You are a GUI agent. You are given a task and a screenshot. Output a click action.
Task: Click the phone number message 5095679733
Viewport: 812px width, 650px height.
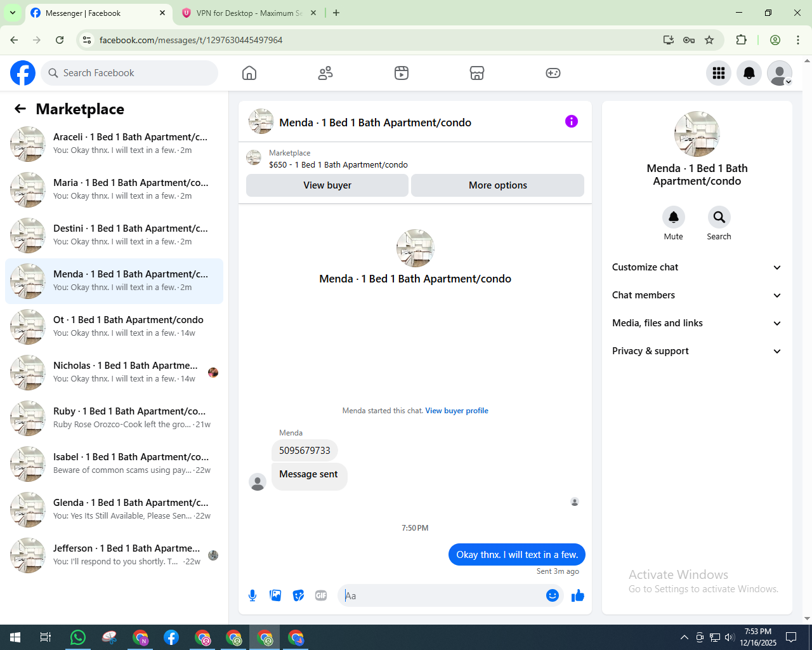(304, 451)
